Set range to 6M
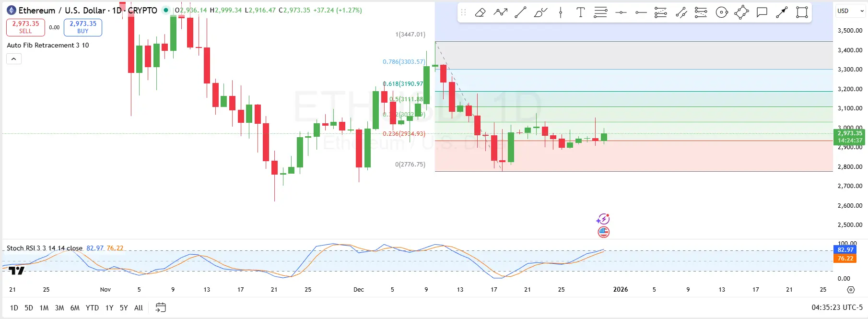 tap(75, 308)
